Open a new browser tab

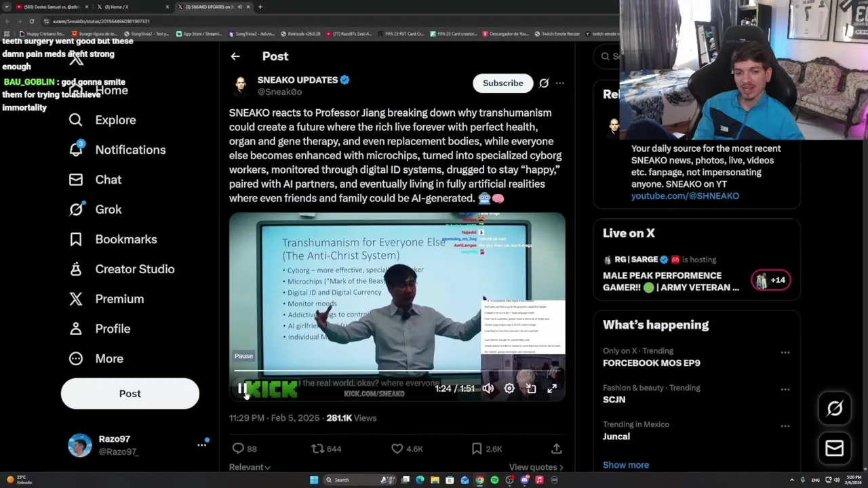[x=260, y=7]
